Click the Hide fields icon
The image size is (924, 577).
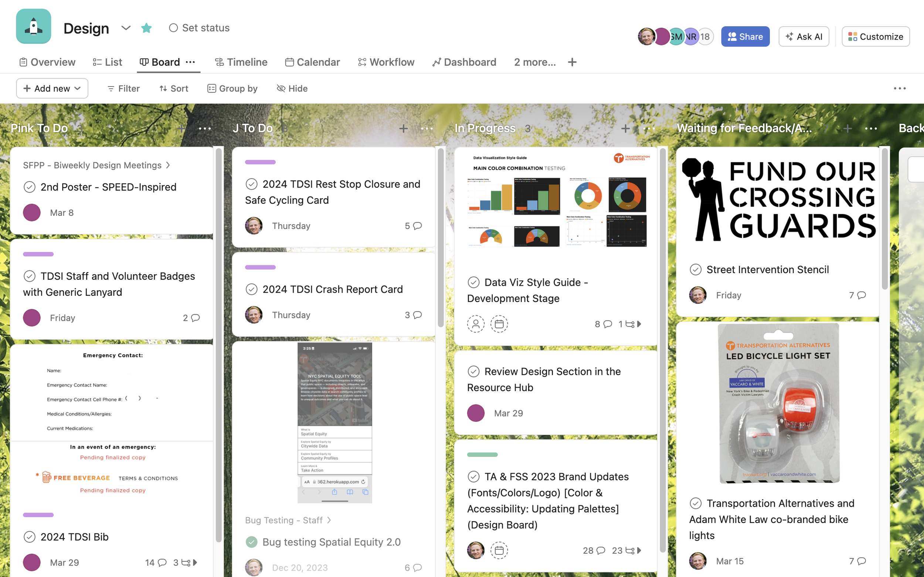tap(281, 88)
